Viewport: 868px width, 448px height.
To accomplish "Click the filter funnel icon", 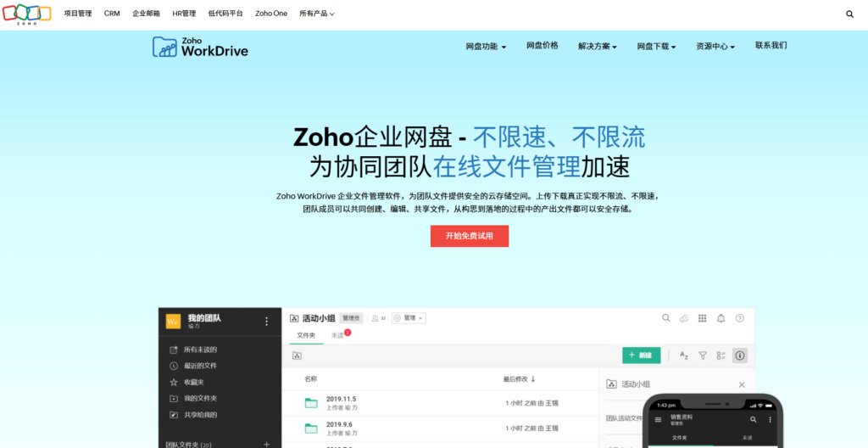I will tap(702, 356).
